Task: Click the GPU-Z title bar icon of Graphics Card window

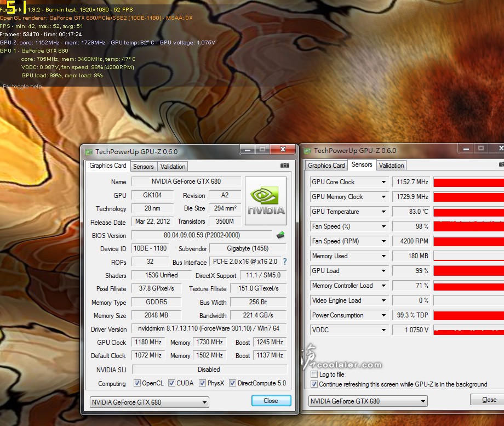Action: [x=88, y=152]
